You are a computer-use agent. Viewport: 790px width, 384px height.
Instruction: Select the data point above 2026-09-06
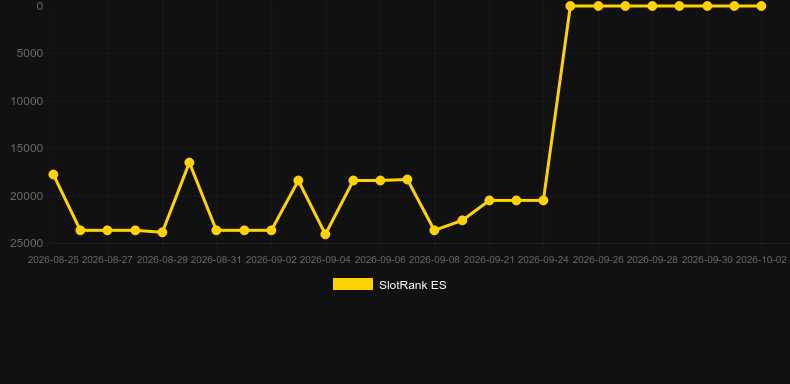click(380, 180)
